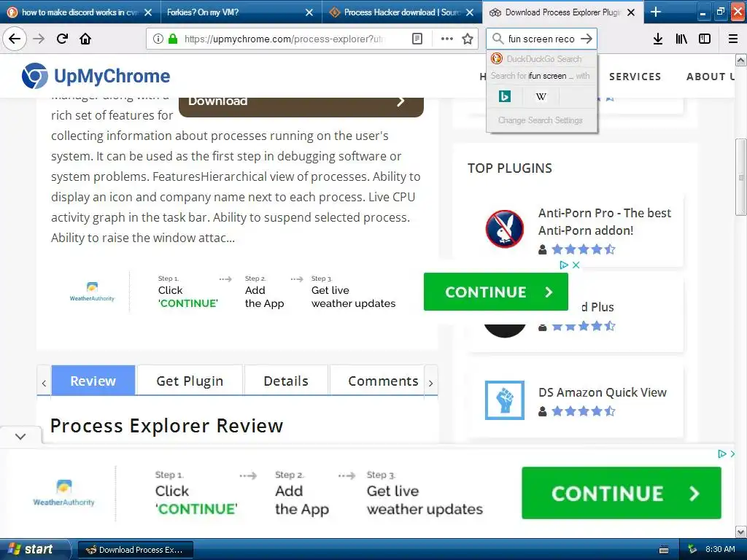The width and height of the screenshot is (747, 560).
Task: Open DS Amazon Quick View link
Action: tap(602, 392)
